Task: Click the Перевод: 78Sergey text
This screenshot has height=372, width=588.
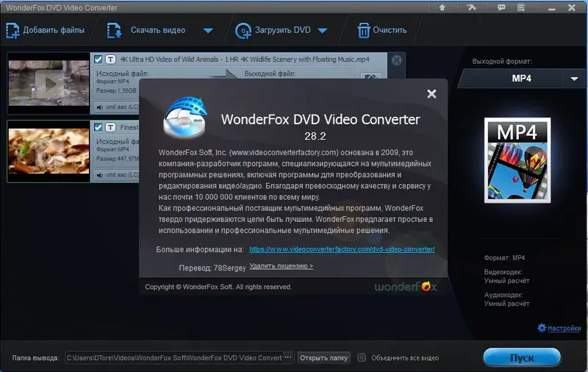Action: tap(212, 268)
